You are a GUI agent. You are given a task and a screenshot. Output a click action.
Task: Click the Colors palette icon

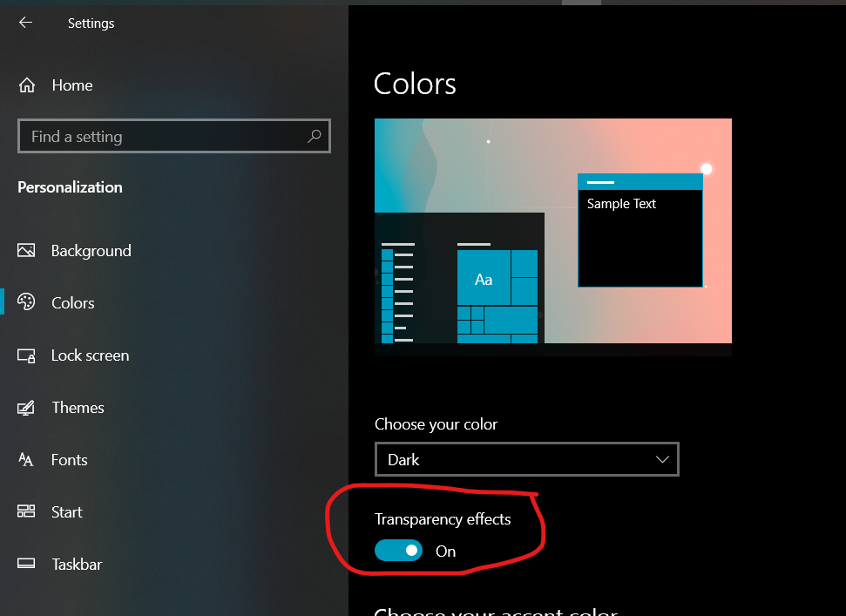[x=26, y=302]
